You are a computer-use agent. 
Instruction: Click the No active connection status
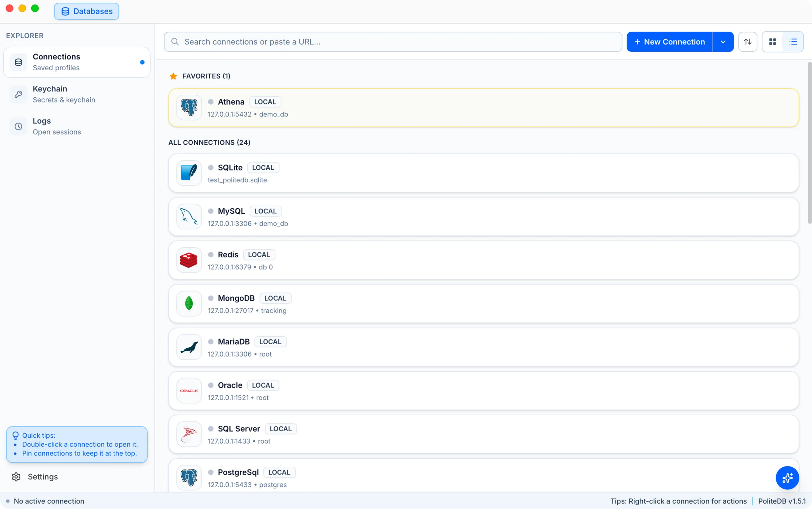(x=45, y=501)
